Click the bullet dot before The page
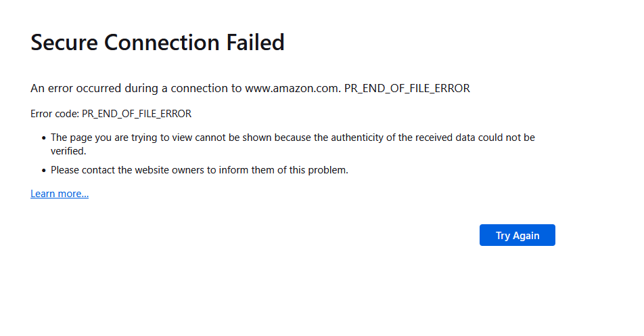644x336 pixels. click(x=44, y=138)
